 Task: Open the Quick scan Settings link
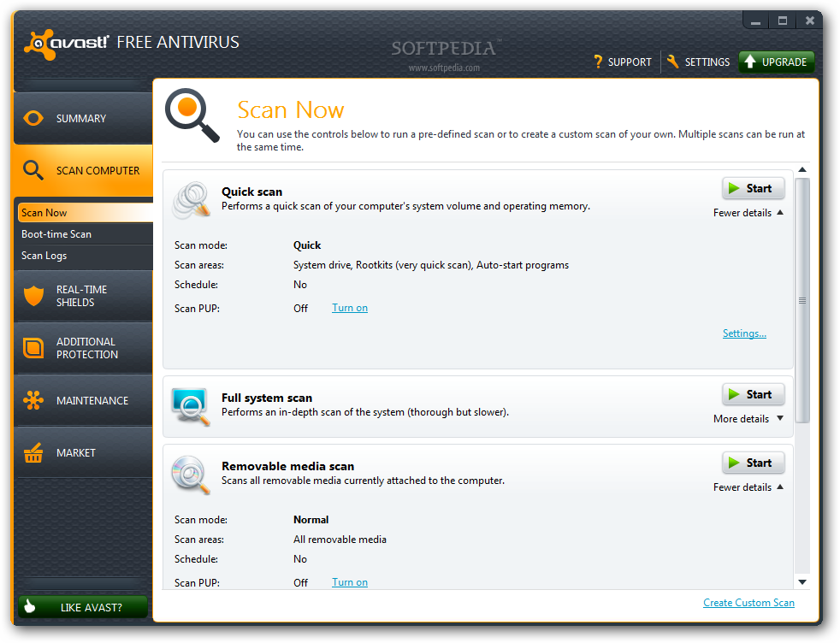[744, 333]
